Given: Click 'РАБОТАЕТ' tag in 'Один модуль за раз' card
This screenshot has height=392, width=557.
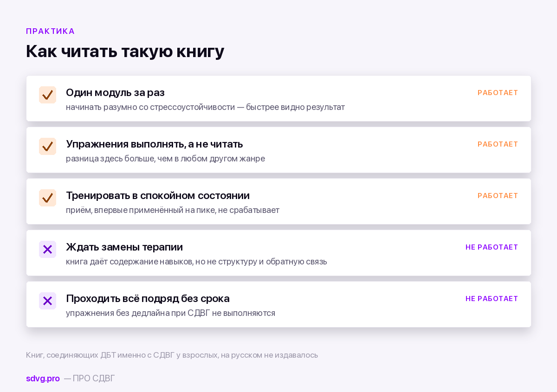Looking at the screenshot, I should (x=498, y=93).
